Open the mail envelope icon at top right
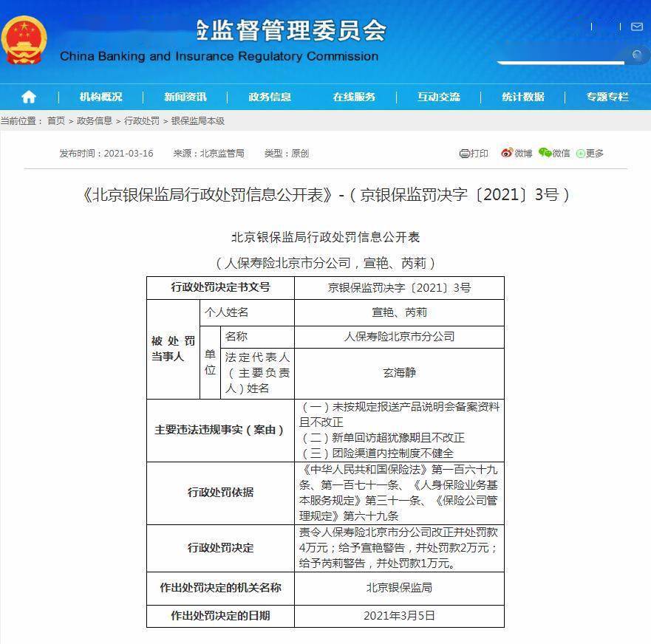The image size is (651, 644). tap(636, 27)
